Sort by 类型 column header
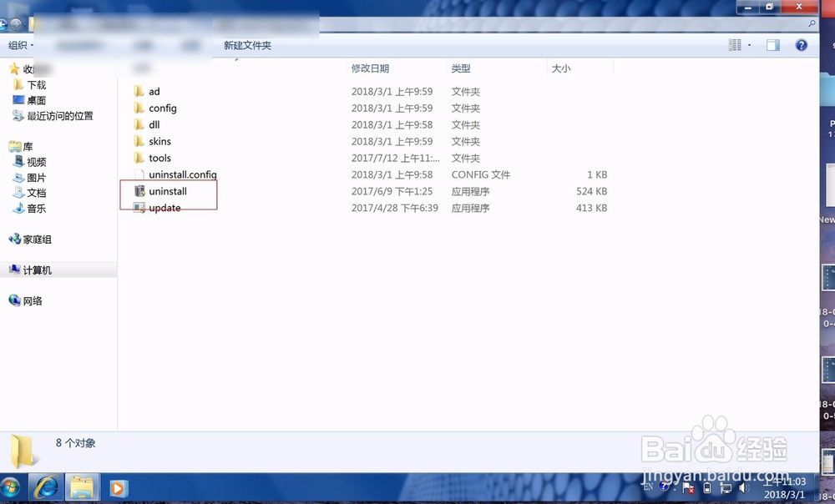This screenshot has height=504, width=835. tap(461, 68)
